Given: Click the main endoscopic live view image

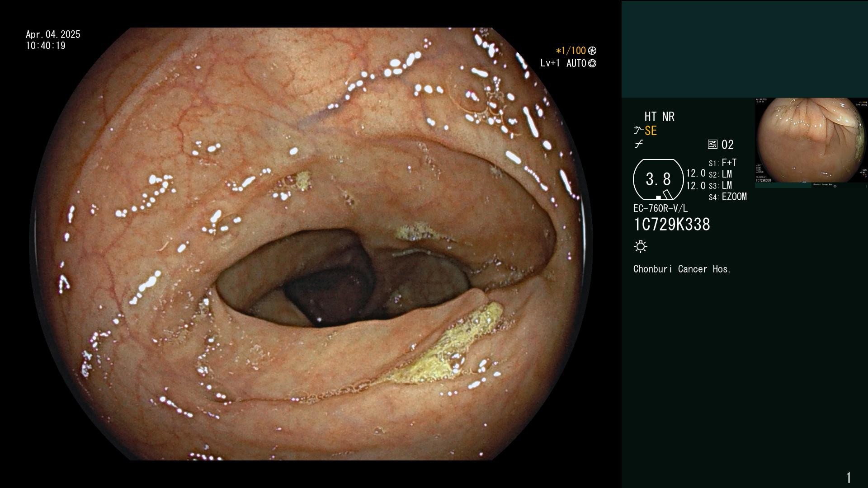Looking at the screenshot, I should click(311, 244).
